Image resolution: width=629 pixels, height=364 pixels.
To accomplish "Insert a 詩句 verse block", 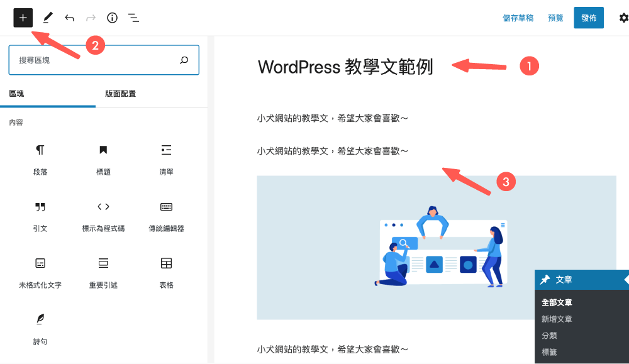I will tap(40, 330).
